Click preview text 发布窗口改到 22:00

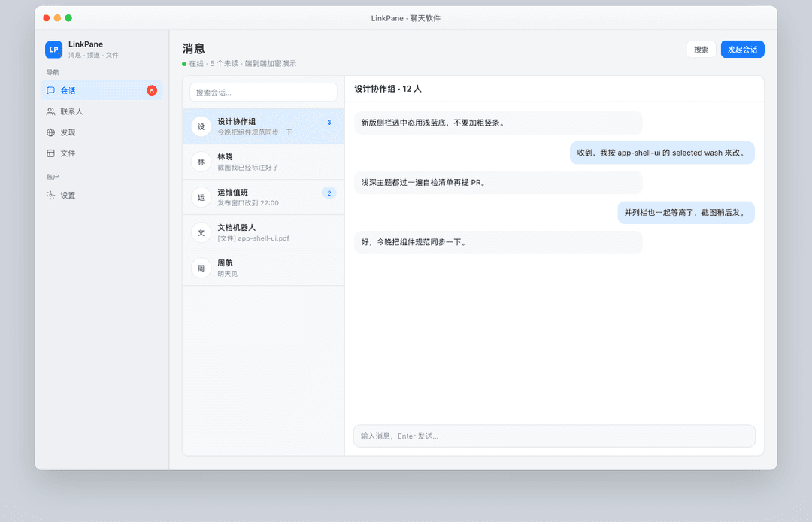(248, 203)
